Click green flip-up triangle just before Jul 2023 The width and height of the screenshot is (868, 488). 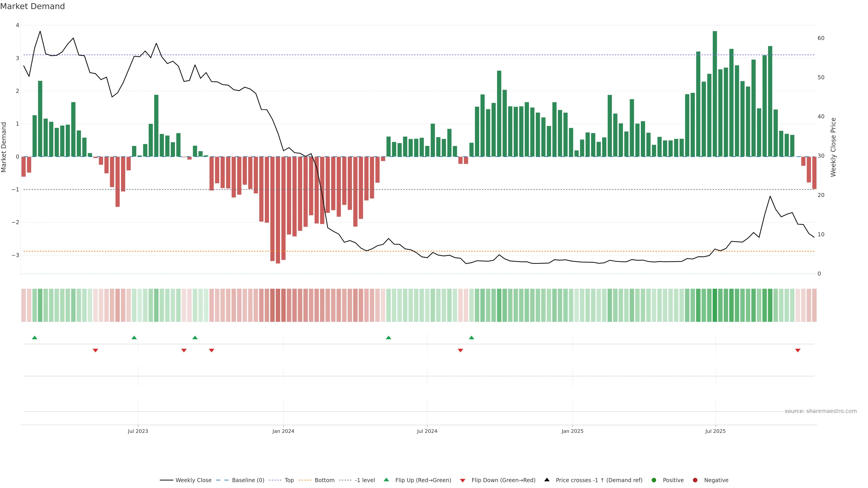tap(134, 338)
